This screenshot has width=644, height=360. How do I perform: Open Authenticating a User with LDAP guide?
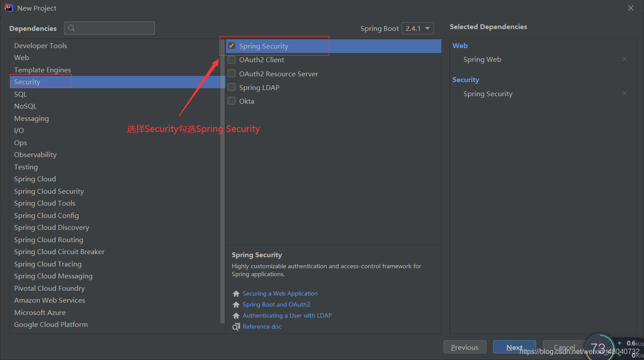pyautogui.click(x=287, y=315)
